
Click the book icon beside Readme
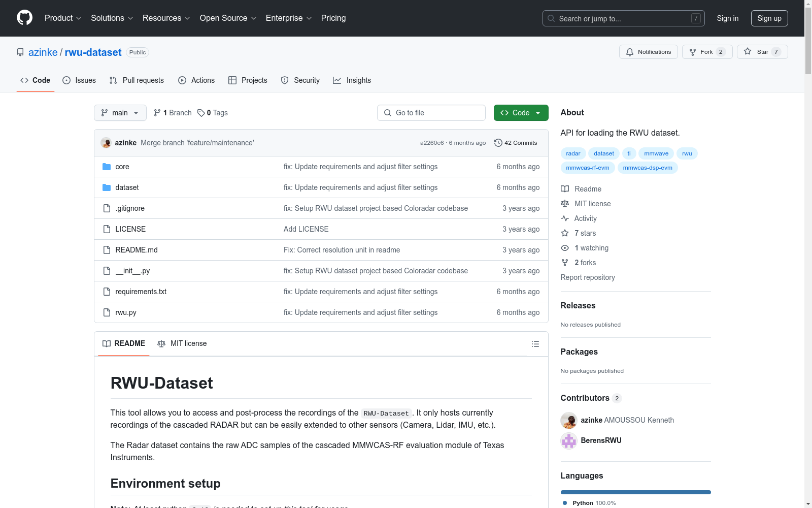pos(565,189)
